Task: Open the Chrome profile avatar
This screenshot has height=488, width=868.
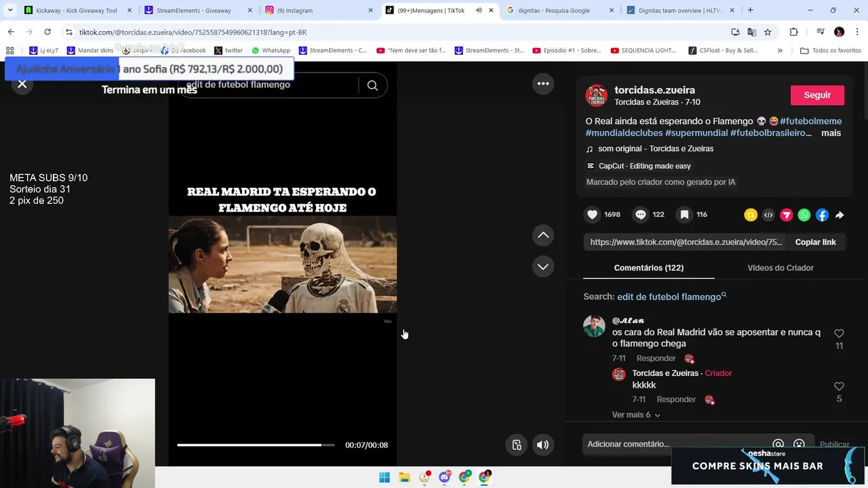Action: pyautogui.click(x=839, y=32)
